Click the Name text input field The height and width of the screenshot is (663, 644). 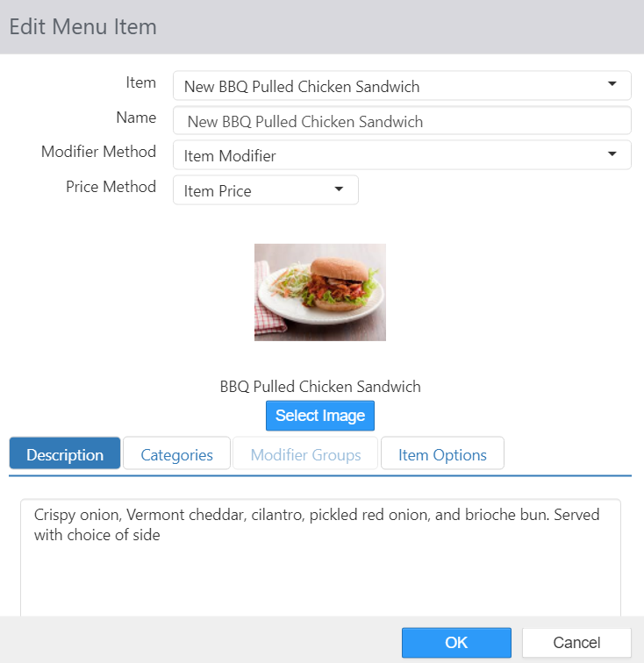(x=402, y=121)
